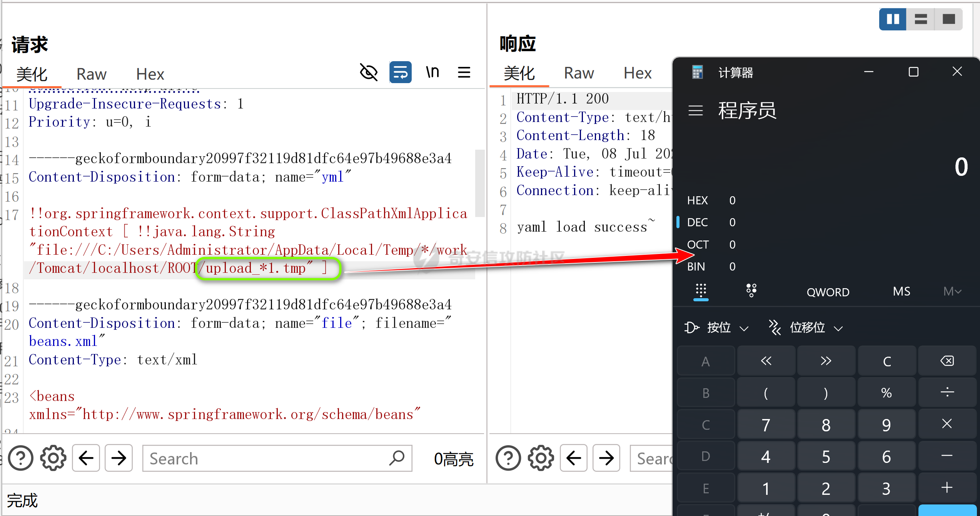Click number 7 key in Calculator
The width and height of the screenshot is (980, 516).
766,424
